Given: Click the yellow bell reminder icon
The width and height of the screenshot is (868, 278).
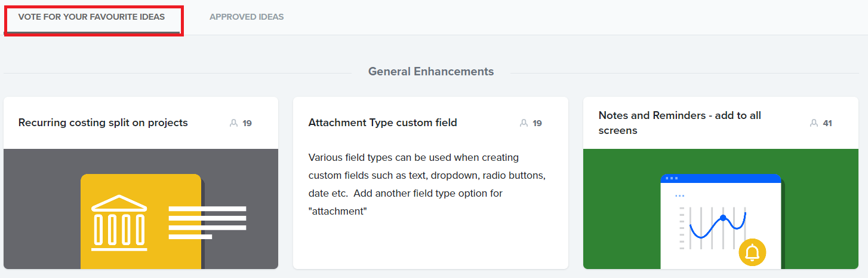Looking at the screenshot, I should pyautogui.click(x=752, y=252).
